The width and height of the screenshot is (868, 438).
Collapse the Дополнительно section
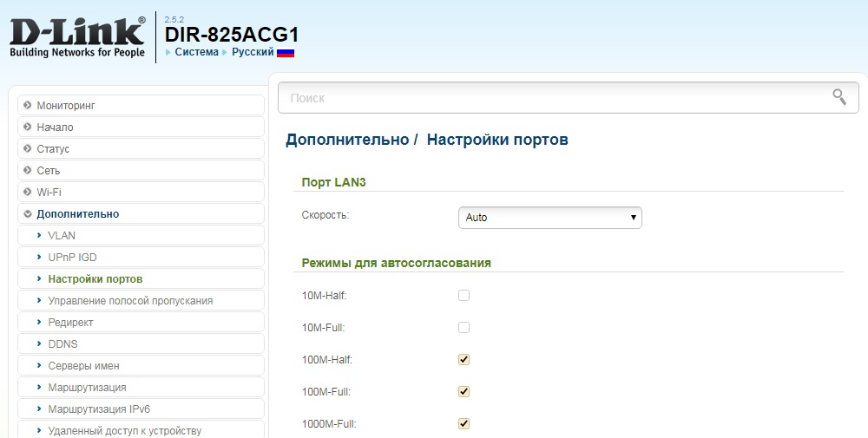tap(77, 213)
